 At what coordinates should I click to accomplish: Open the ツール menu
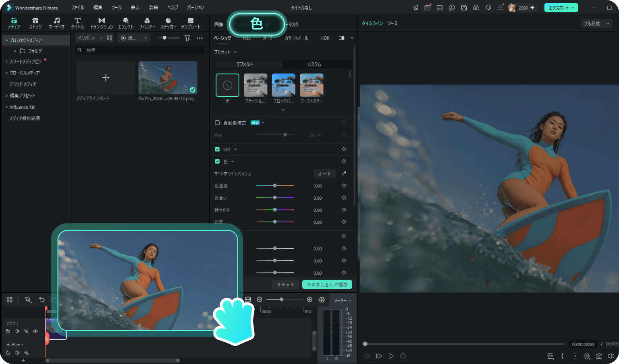click(x=116, y=8)
